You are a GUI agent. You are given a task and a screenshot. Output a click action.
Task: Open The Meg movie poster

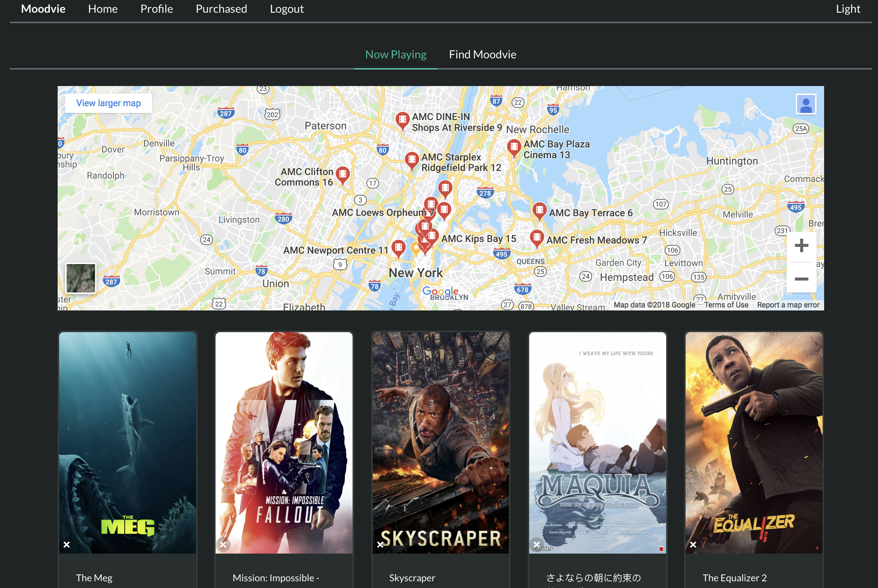coord(128,442)
